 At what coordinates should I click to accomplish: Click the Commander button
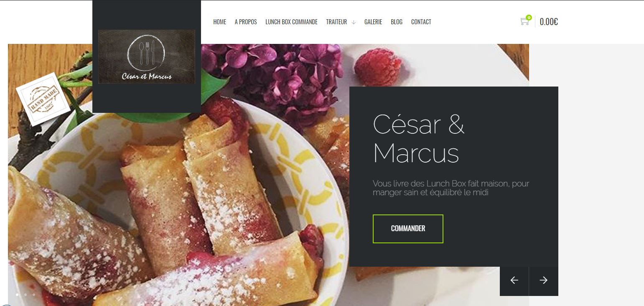point(408,229)
